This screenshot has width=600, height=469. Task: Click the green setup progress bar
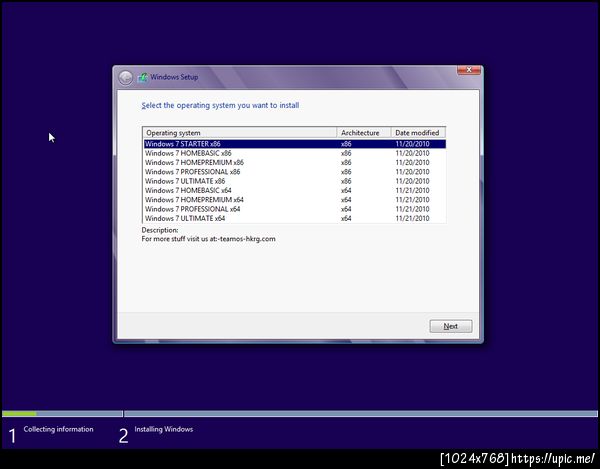(20, 414)
